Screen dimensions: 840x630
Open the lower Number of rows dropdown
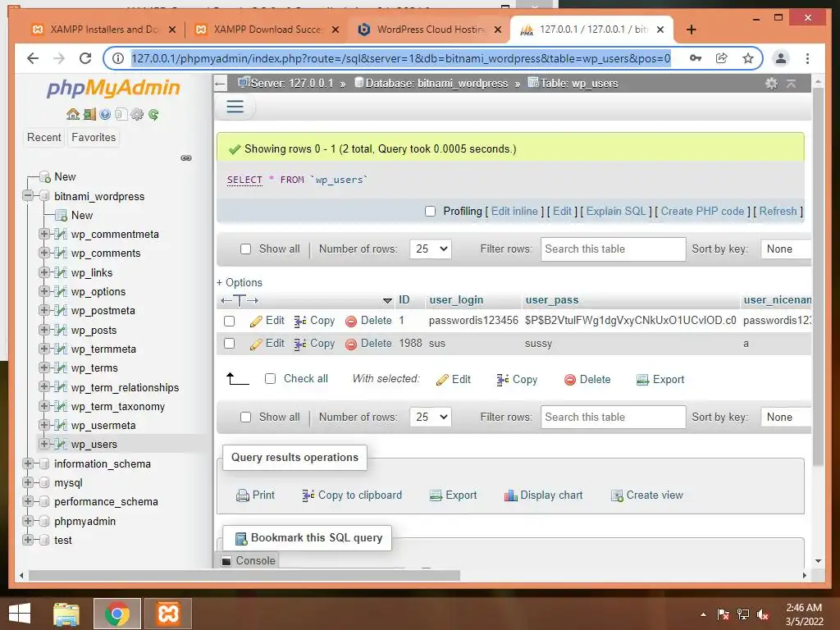tap(431, 418)
